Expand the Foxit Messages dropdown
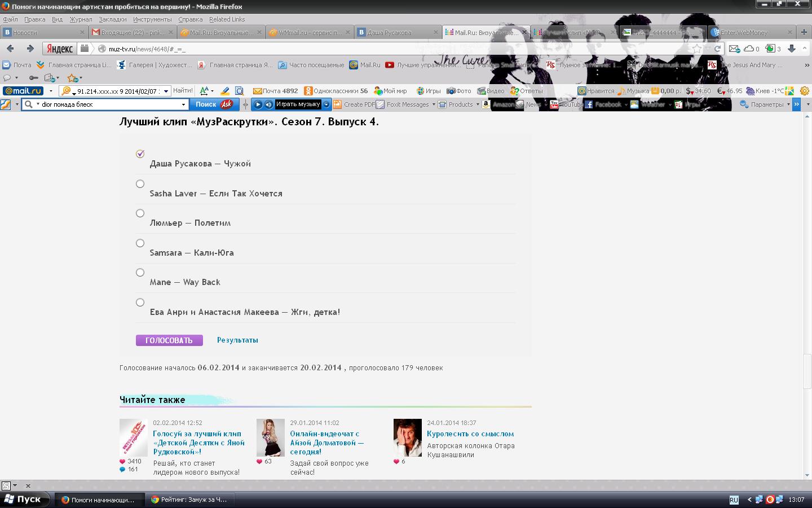This screenshot has width=812, height=508. 434,104
